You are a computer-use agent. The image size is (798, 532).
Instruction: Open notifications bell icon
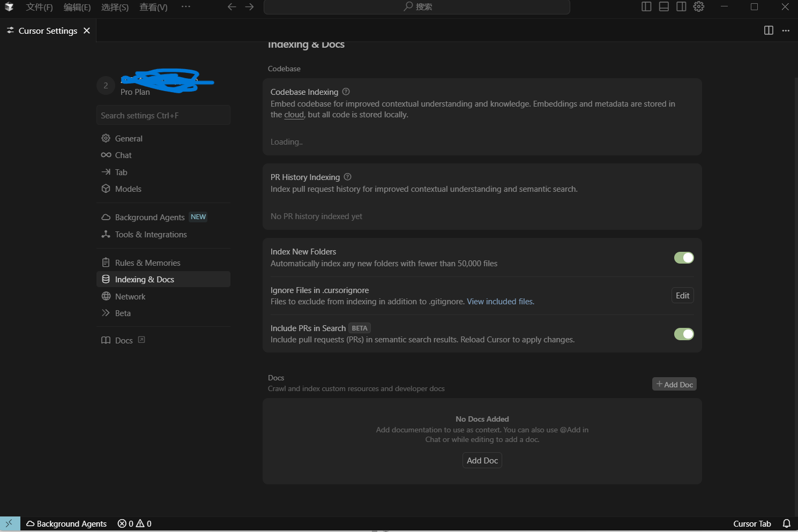[x=786, y=523]
